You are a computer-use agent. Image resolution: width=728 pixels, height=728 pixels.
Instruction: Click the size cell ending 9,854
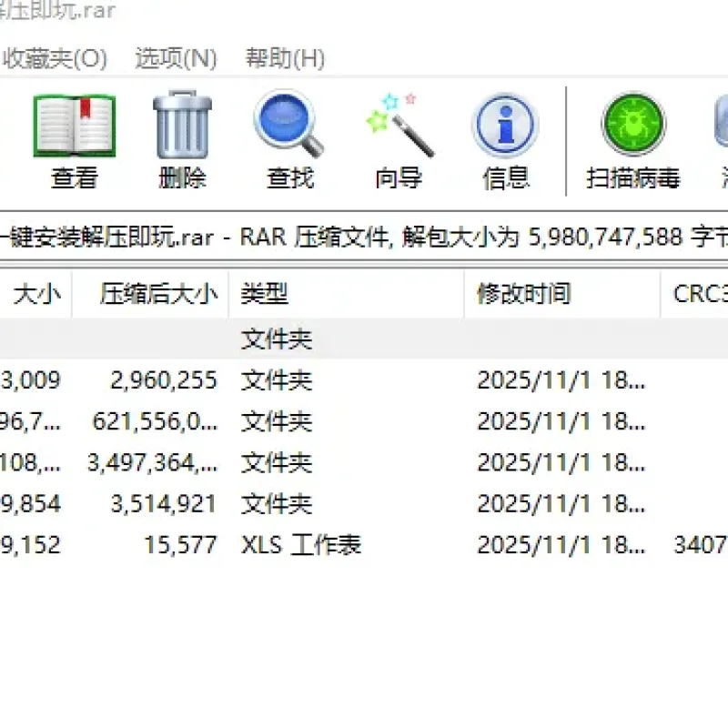30,504
